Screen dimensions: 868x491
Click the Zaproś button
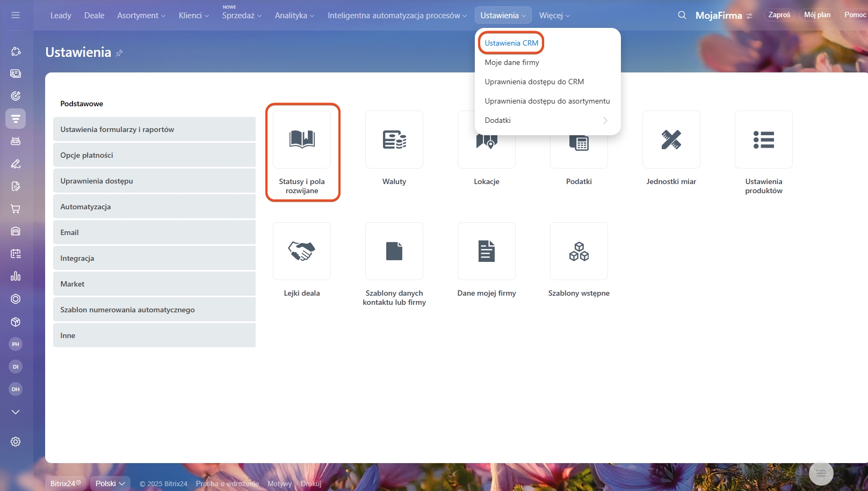779,15
